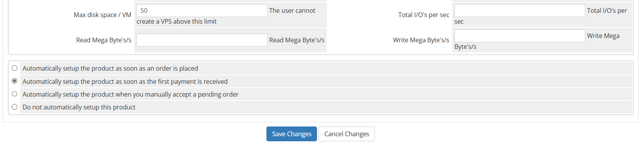Click the Max disk space / VM input field
This screenshot has width=644, height=156.
[202, 10]
